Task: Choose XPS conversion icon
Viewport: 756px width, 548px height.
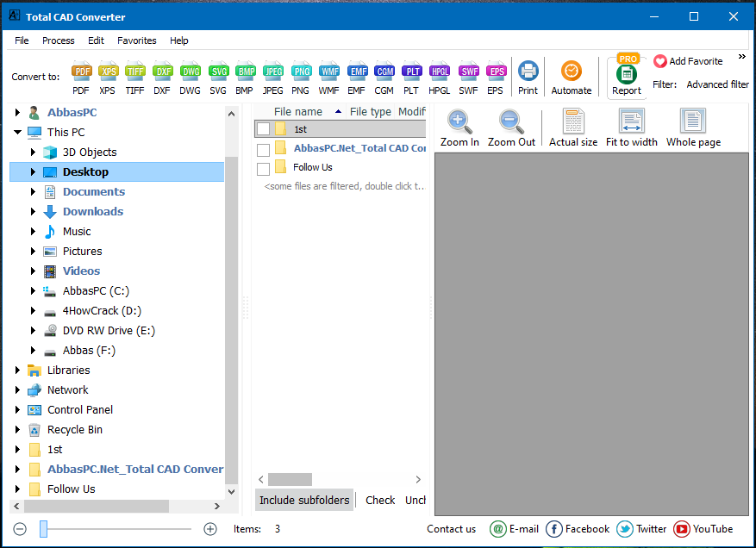Action: tap(108, 77)
